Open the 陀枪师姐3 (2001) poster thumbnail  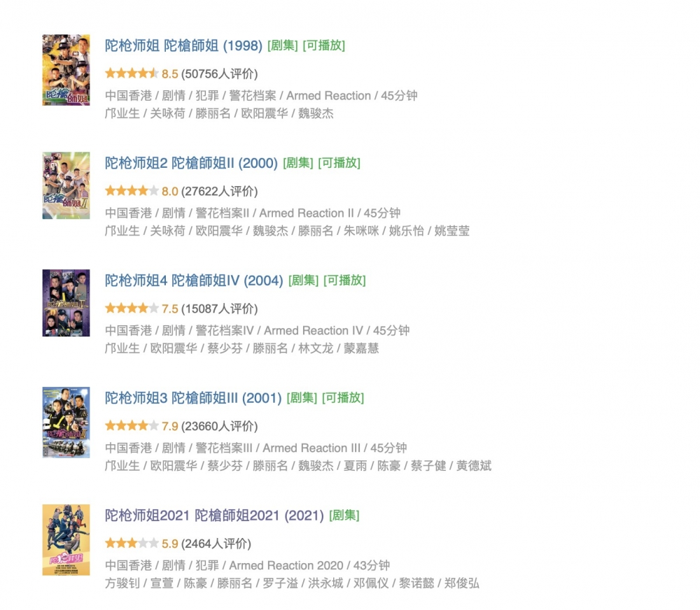click(66, 422)
